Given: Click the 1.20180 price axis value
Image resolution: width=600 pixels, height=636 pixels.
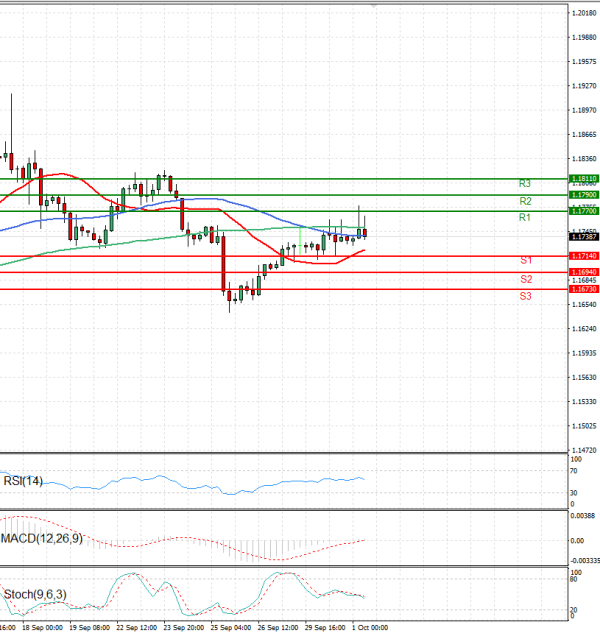Looking at the screenshot, I should coord(584,13).
